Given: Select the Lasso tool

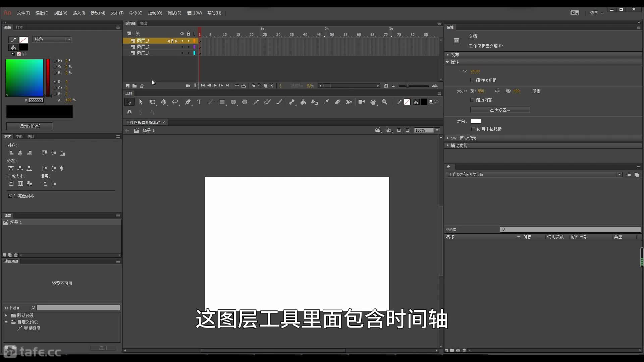Looking at the screenshot, I should [x=175, y=102].
